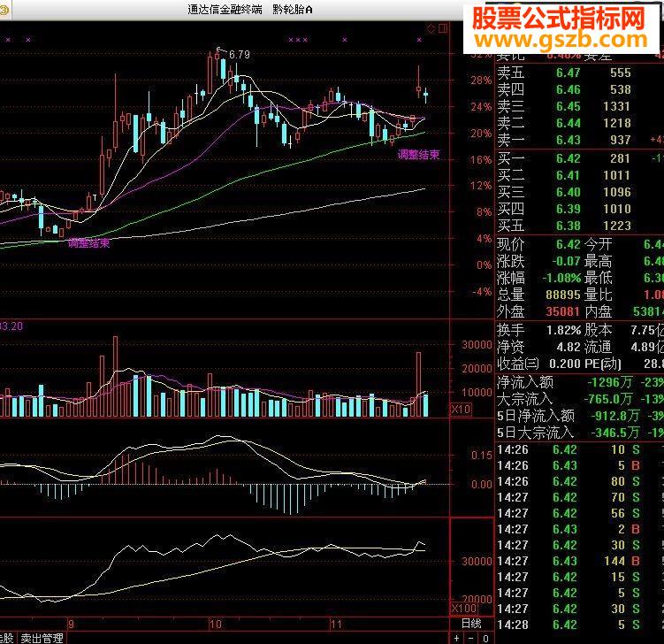Click month marker 9 on the time axis
664x644 pixels.
pyautogui.click(x=71, y=624)
